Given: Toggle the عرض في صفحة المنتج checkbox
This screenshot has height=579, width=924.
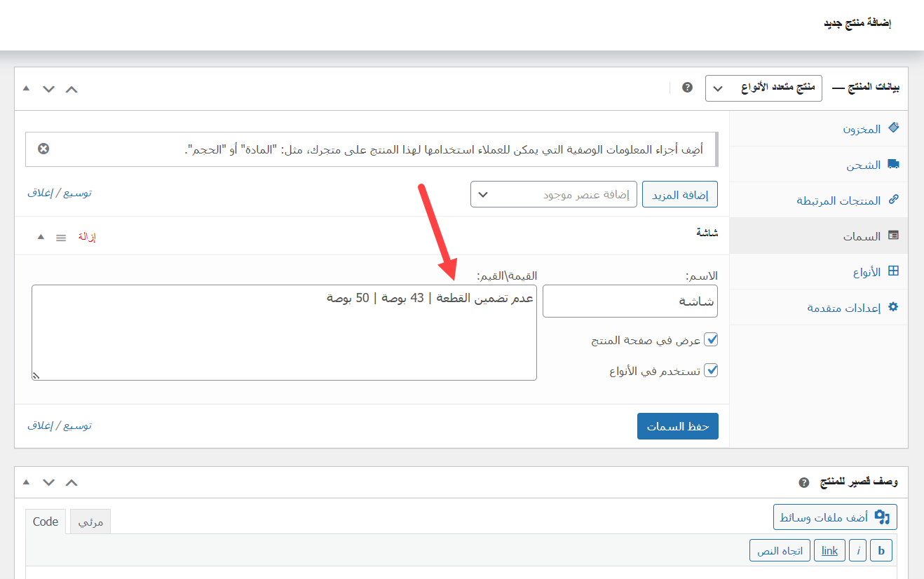Looking at the screenshot, I should [711, 340].
